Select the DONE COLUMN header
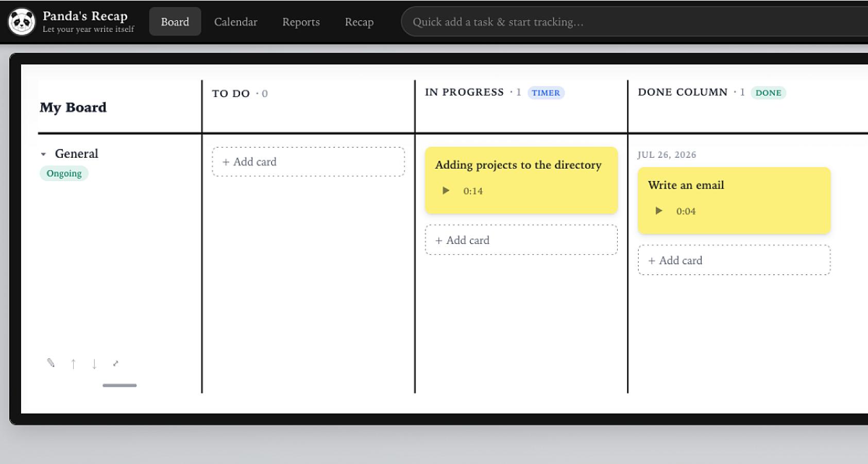 683,92
